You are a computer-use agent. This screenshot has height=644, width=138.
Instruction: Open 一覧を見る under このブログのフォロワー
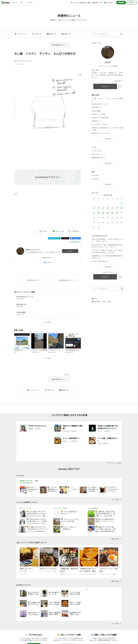(108, 267)
